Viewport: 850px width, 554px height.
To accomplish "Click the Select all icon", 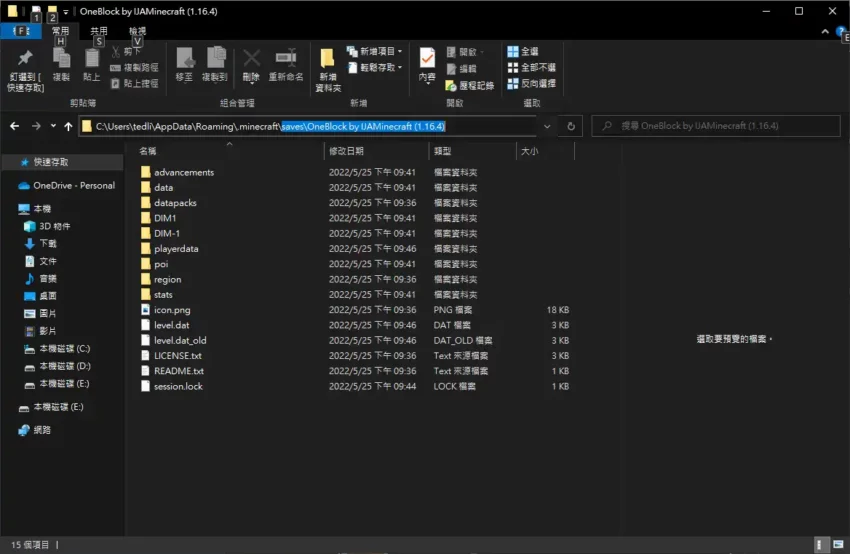I will point(513,51).
